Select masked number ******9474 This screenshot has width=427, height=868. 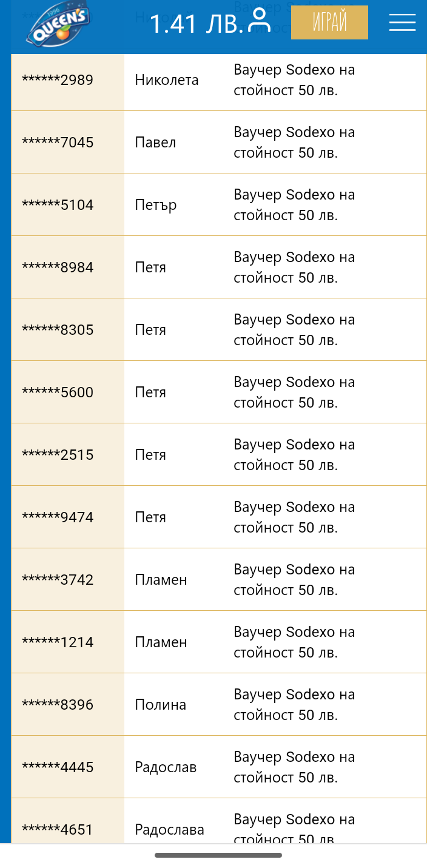(x=58, y=517)
